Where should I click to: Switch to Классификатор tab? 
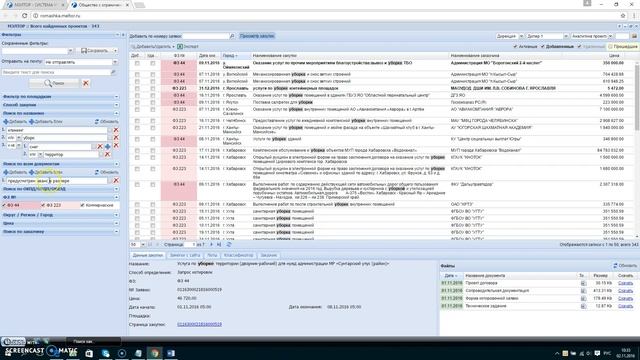(238, 255)
